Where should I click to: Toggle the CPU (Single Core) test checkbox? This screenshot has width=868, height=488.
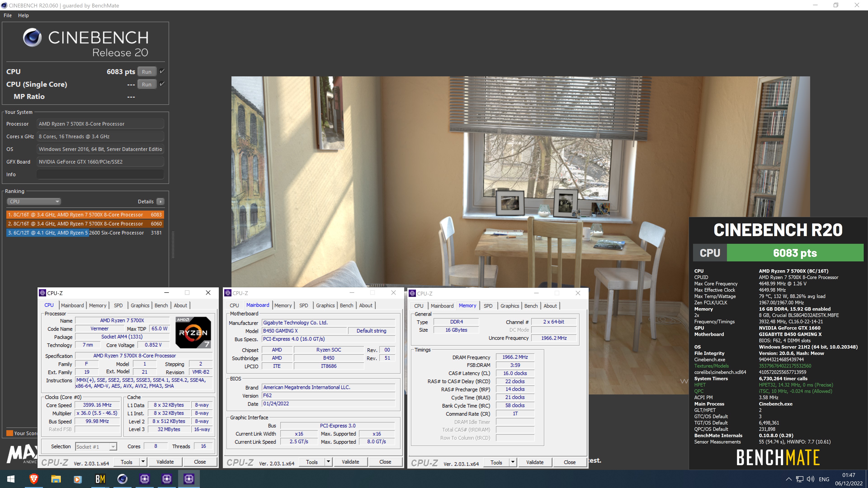(x=162, y=84)
